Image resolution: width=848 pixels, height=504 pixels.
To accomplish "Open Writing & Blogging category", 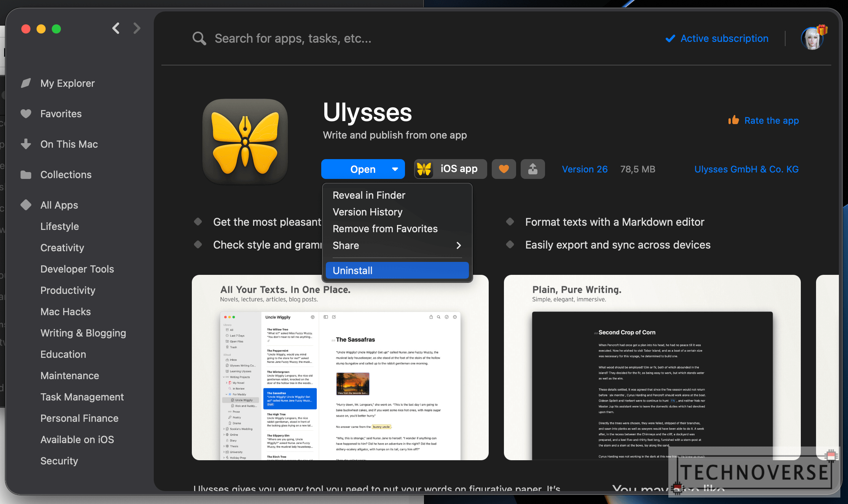I will 83,333.
